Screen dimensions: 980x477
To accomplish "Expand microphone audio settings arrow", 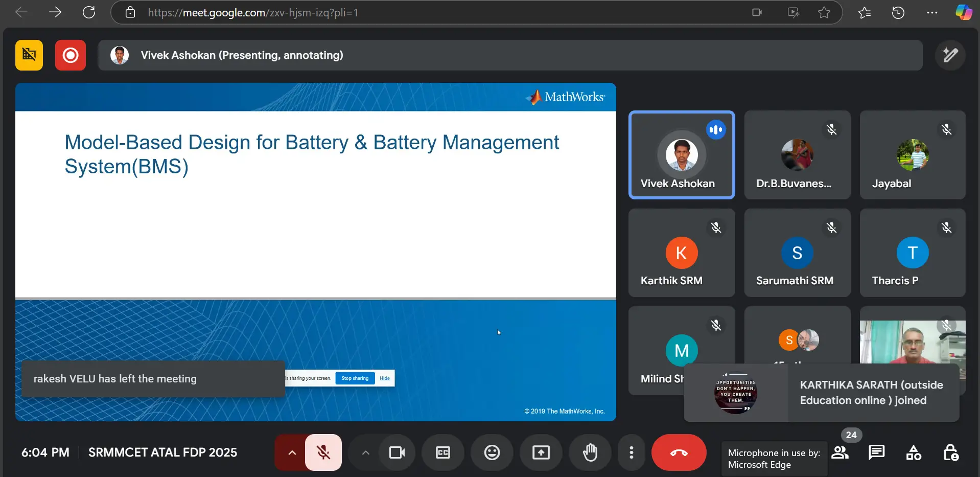I will tap(292, 452).
